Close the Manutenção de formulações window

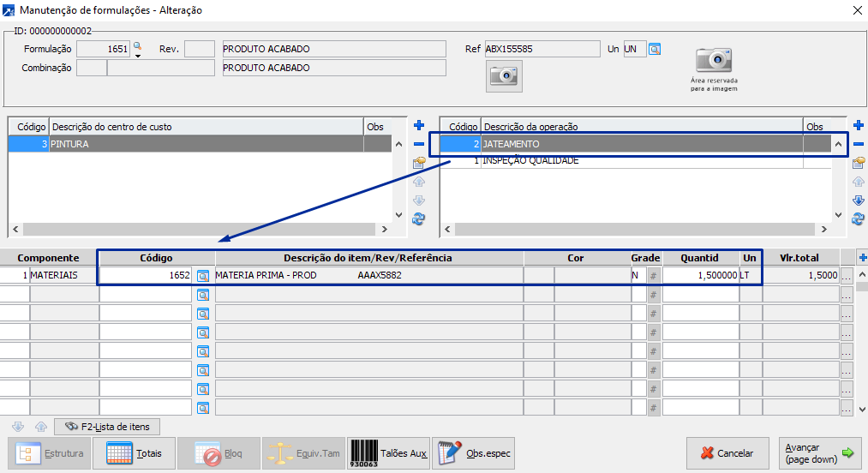click(857, 10)
